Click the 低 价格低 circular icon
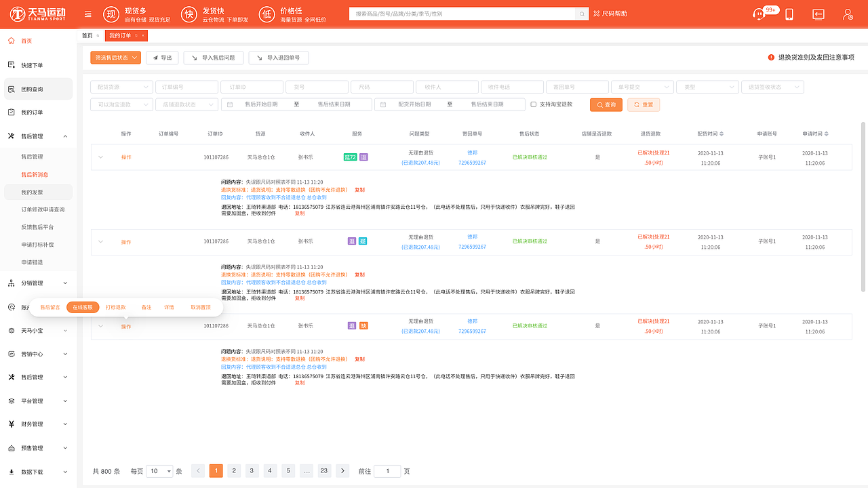The image size is (868, 488). point(267,14)
